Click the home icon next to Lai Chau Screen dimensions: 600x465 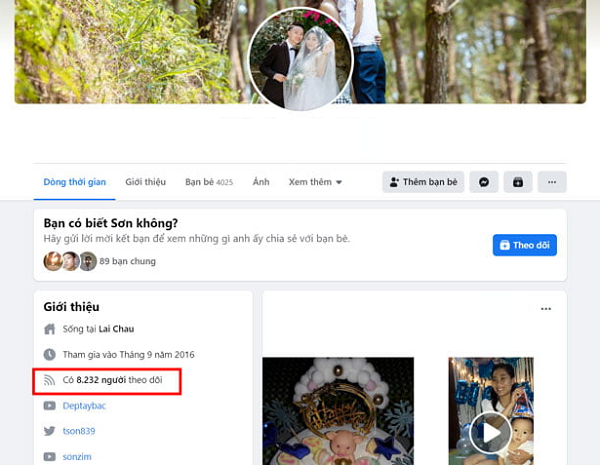(49, 329)
